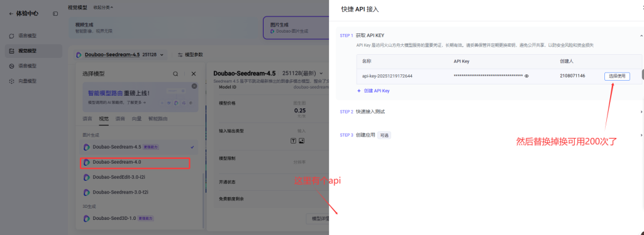Switch to 向量 tab in model picker
The width and height of the screenshot is (644, 235).
(x=136, y=118)
